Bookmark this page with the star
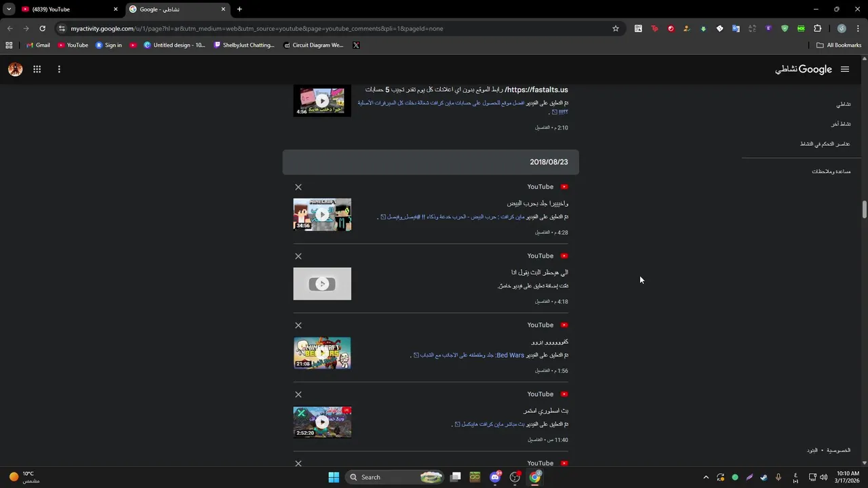 coord(616,28)
